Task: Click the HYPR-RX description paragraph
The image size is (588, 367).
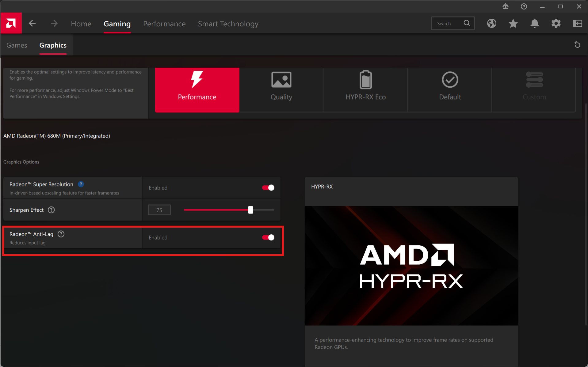Action: (x=404, y=343)
